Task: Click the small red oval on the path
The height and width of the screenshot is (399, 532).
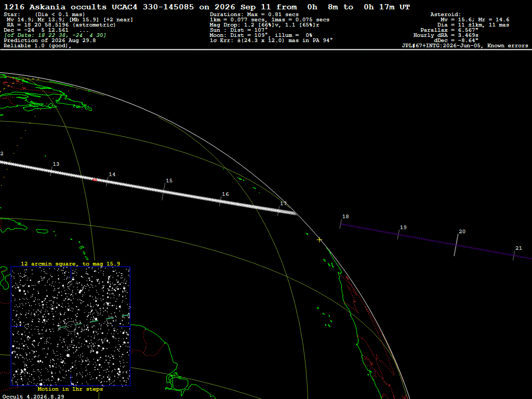Action: [x=95, y=180]
